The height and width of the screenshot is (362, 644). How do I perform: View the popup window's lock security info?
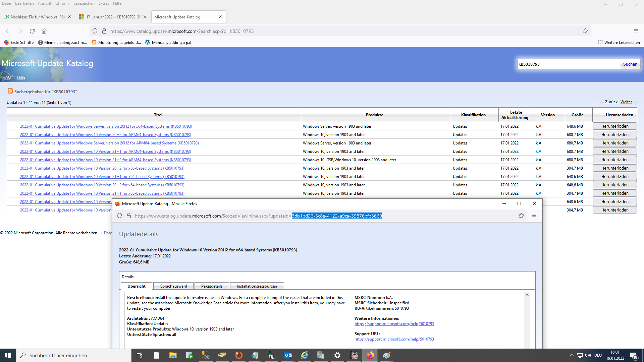click(x=129, y=216)
